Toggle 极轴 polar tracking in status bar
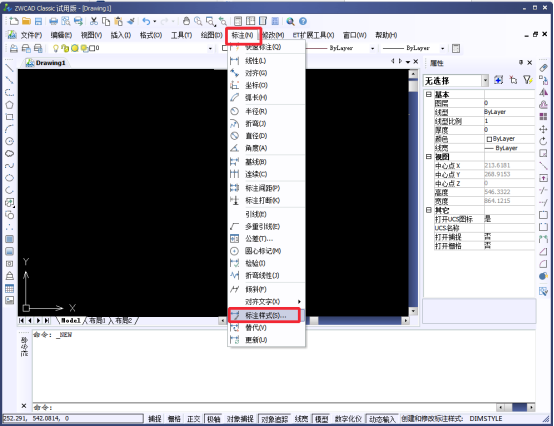The height and width of the screenshot is (426, 554). (213, 419)
